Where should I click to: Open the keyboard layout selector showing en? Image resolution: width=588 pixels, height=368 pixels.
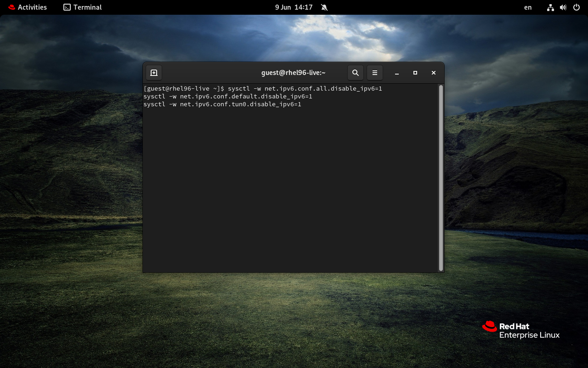coord(527,7)
